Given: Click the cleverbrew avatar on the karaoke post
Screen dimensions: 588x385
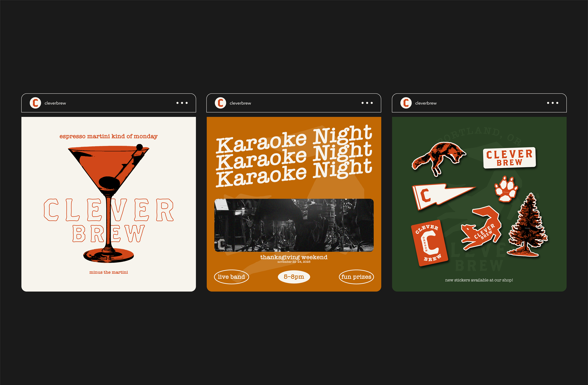Looking at the screenshot, I should click(220, 103).
